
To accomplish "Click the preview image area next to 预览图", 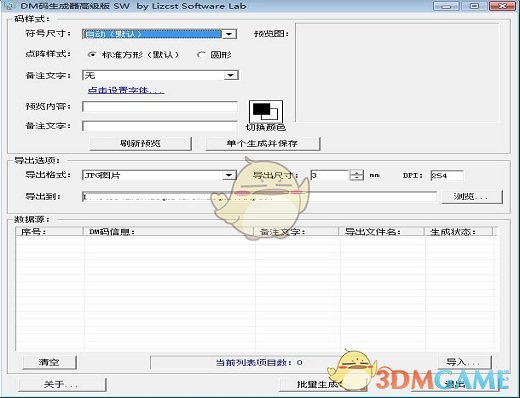I will pos(397,72).
